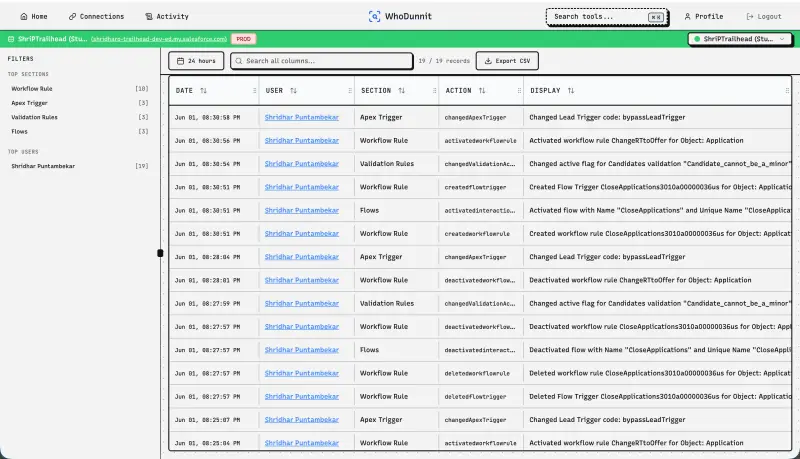Click the download icon on Export CSV
The width and height of the screenshot is (800, 459).
coord(488,61)
